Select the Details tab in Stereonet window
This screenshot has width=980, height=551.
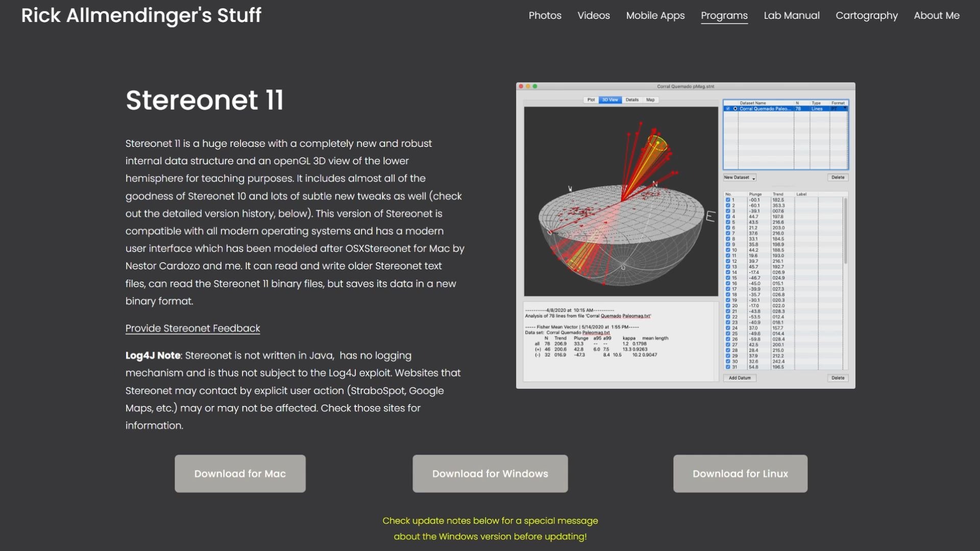coord(632,100)
